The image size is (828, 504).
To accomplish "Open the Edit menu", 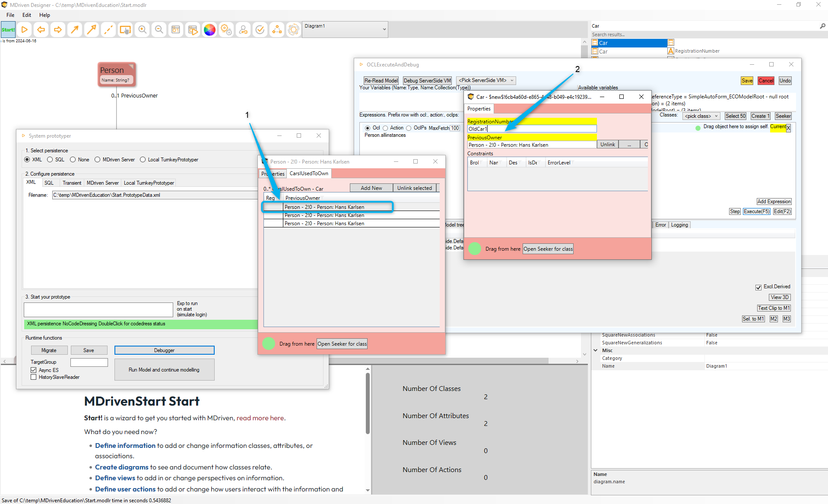I will 27,15.
